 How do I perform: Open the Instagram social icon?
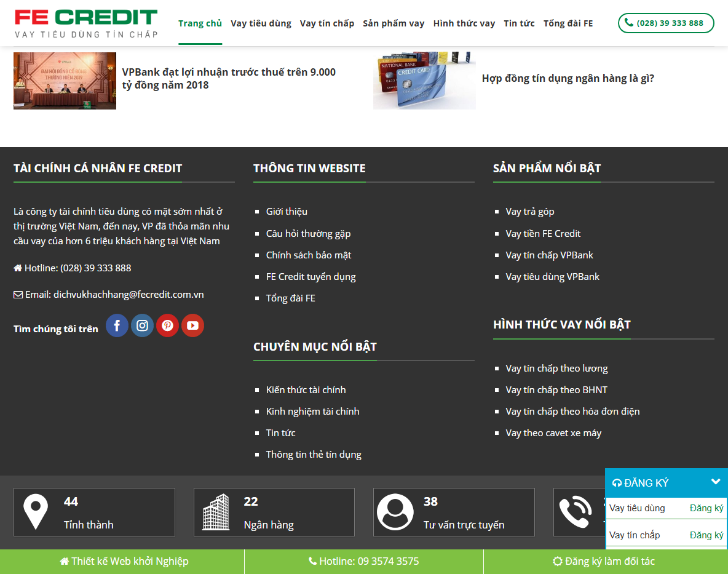click(142, 325)
